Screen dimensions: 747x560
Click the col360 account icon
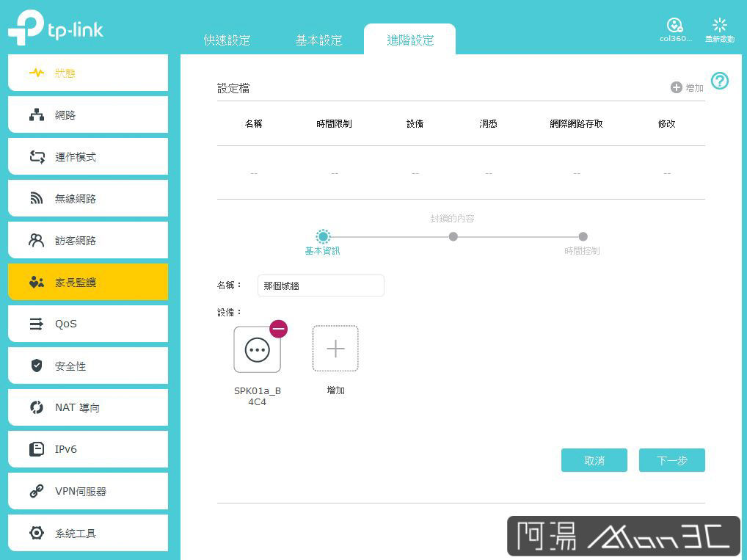[x=675, y=25]
